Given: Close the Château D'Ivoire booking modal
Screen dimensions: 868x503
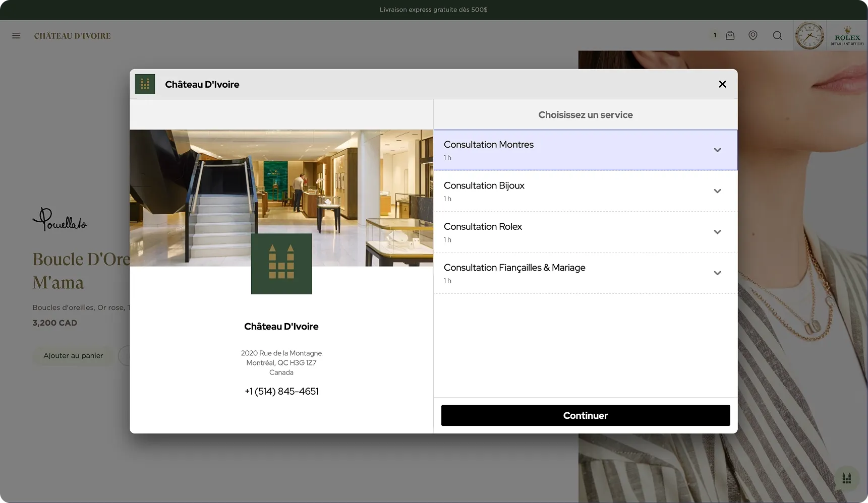Looking at the screenshot, I should coord(722,84).
